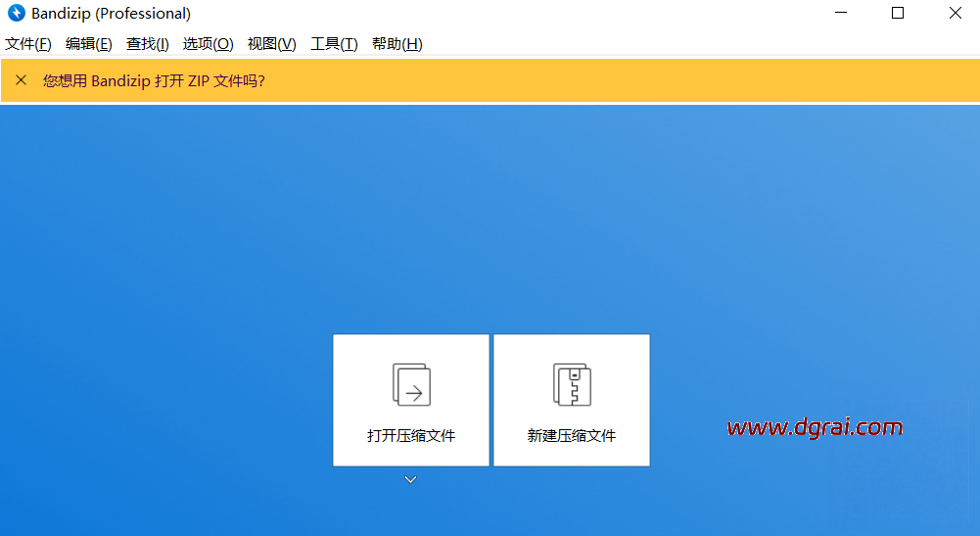Image resolution: width=980 pixels, height=536 pixels.
Task: Open the 工具(T) menu
Action: [335, 44]
